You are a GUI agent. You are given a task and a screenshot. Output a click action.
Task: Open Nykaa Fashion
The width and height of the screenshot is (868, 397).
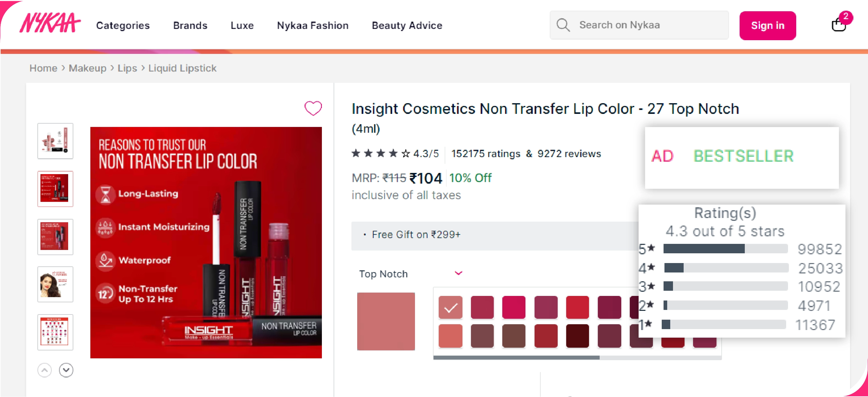pyautogui.click(x=313, y=25)
